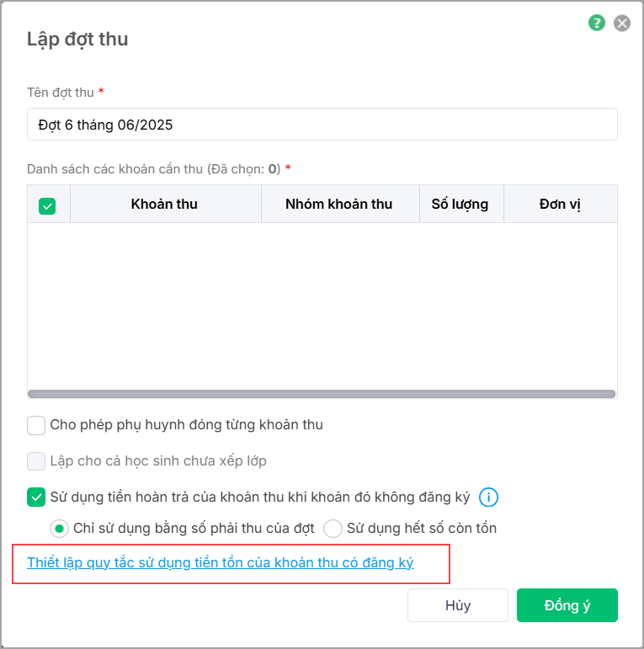This screenshot has width=644, height=649.
Task: Click the info icon beside refund option
Action: point(488,497)
